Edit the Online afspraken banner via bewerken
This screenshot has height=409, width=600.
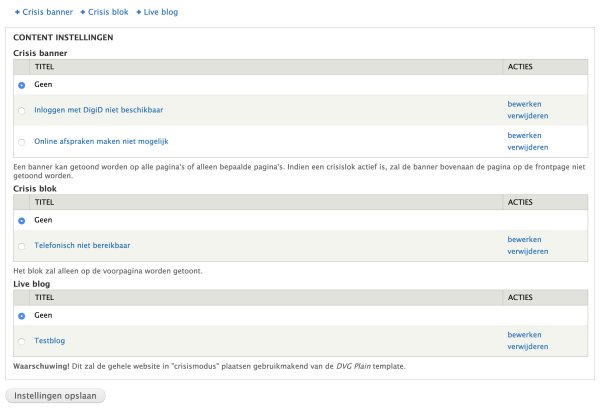click(x=524, y=135)
